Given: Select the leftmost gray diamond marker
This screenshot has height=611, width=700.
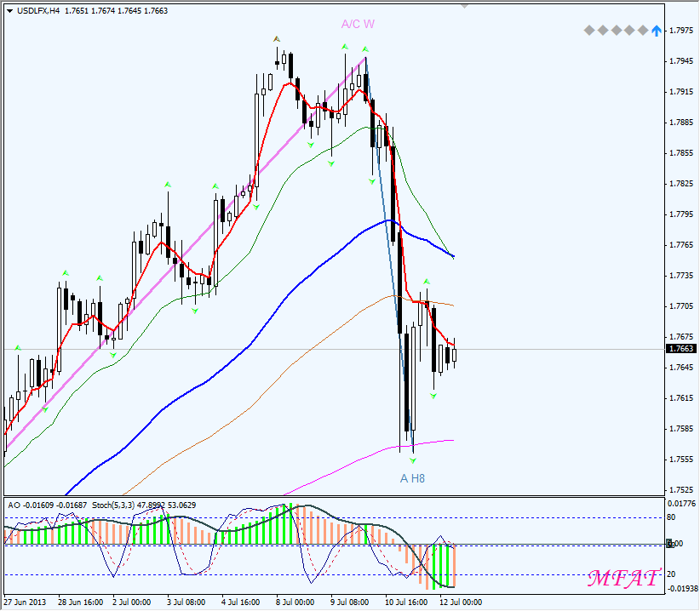Looking at the screenshot, I should (588, 31).
